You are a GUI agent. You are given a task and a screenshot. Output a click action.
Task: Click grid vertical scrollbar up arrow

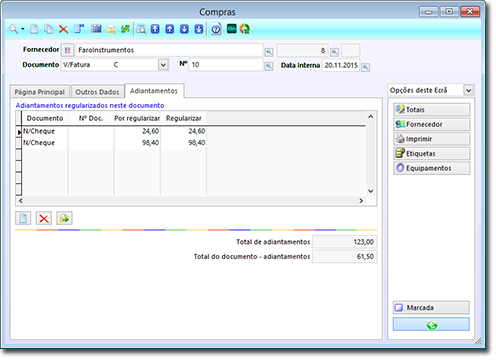[x=370, y=117]
